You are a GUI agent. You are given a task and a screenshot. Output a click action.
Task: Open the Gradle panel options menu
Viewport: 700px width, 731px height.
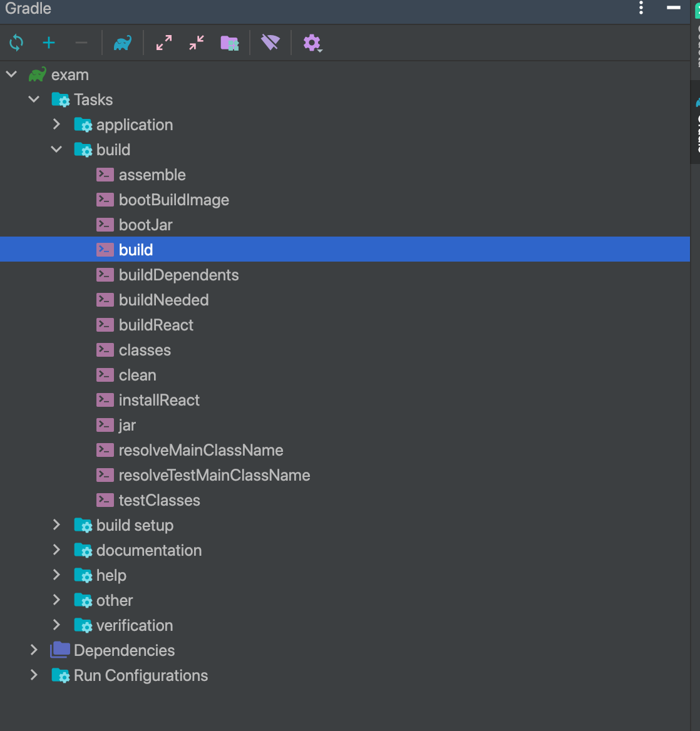641,8
